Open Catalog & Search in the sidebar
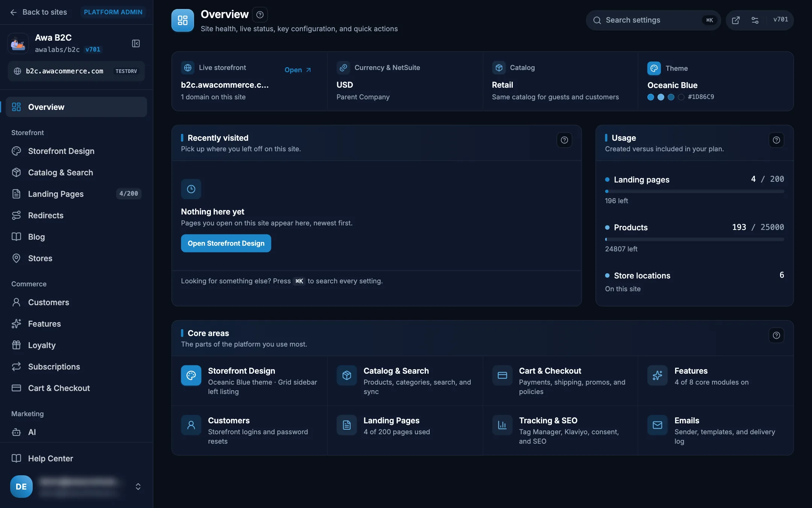The image size is (812, 508). coord(76,172)
